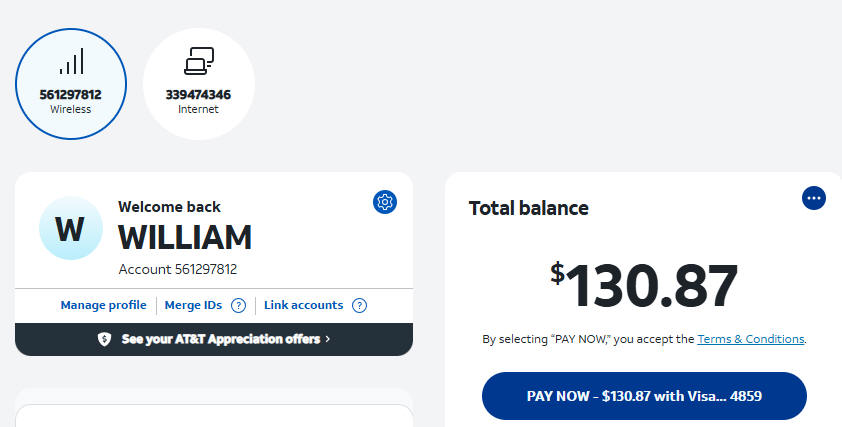Open the Link accounts link

pyautogui.click(x=303, y=305)
